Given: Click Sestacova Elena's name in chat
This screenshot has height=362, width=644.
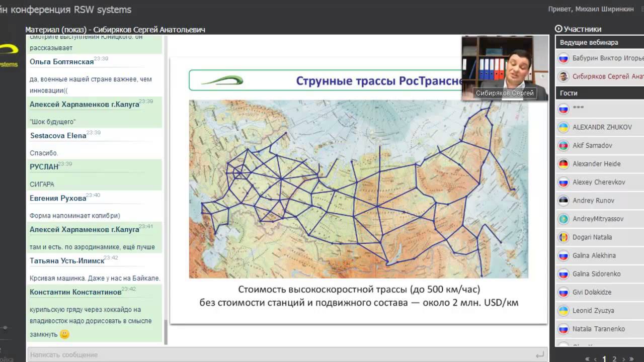Looking at the screenshot, I should tap(58, 136).
